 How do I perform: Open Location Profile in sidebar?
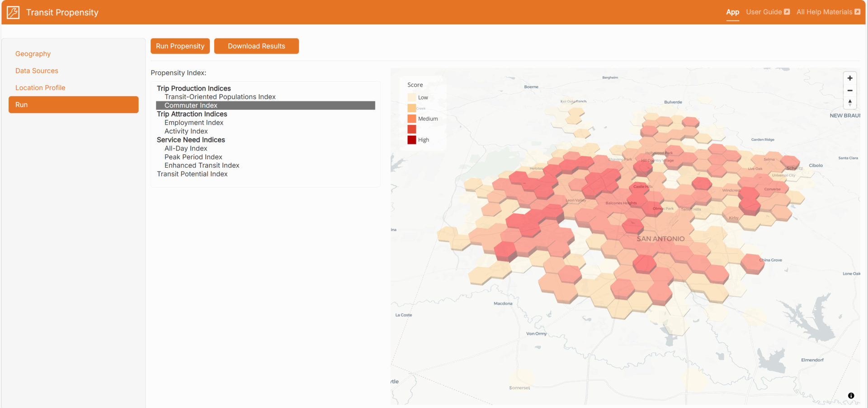pos(40,88)
